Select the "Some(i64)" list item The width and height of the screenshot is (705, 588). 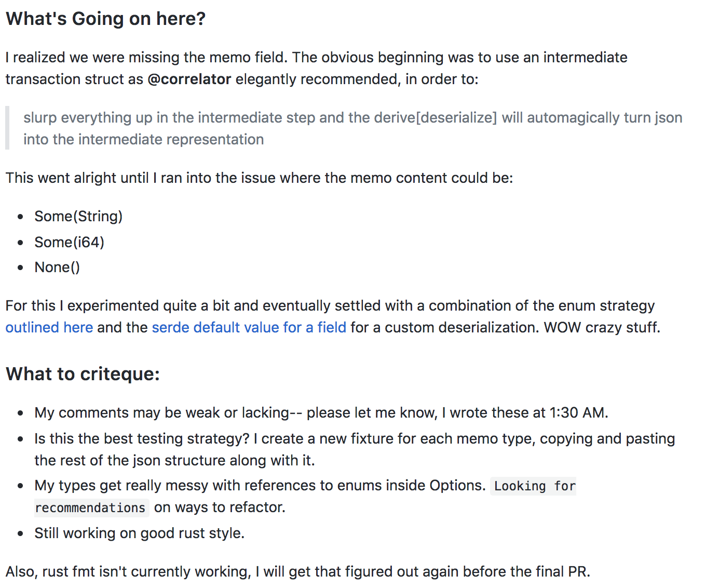pos(69,243)
